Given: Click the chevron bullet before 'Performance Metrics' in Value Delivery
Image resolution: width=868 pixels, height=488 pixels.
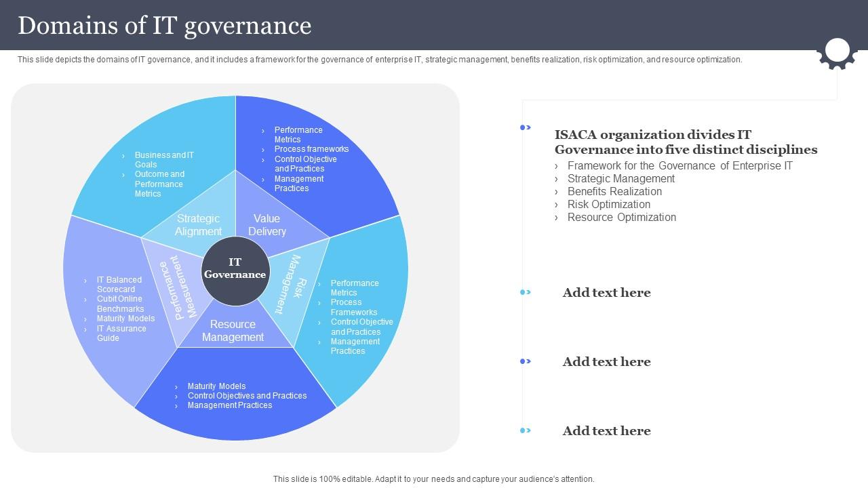Looking at the screenshot, I should tap(264, 130).
